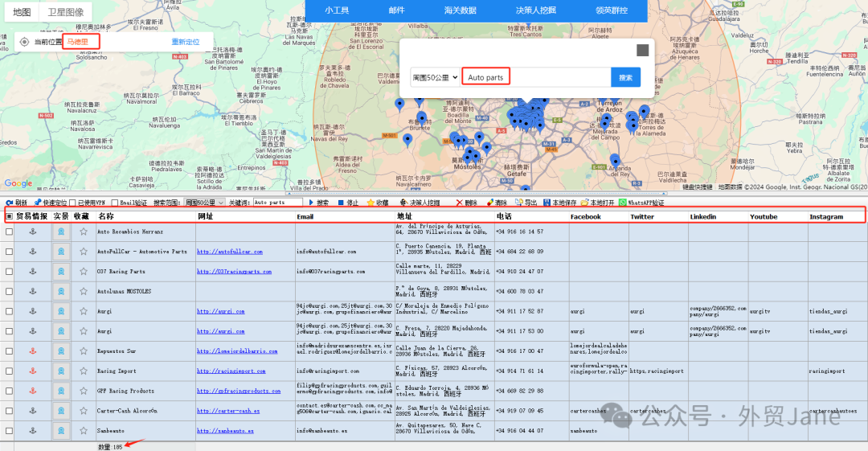This screenshot has width=868, height=451.
Task: Switch map to 地图 view
Action: coord(22,12)
